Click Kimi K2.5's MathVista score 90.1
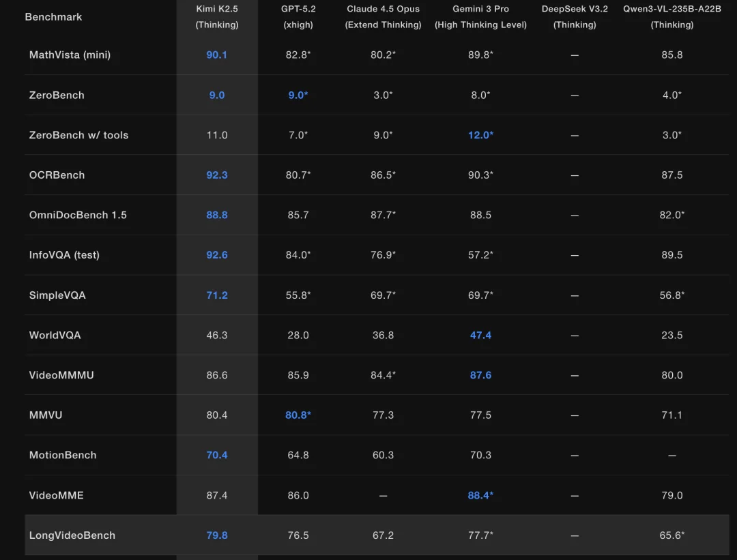Screen dimensions: 737x560 pos(217,55)
